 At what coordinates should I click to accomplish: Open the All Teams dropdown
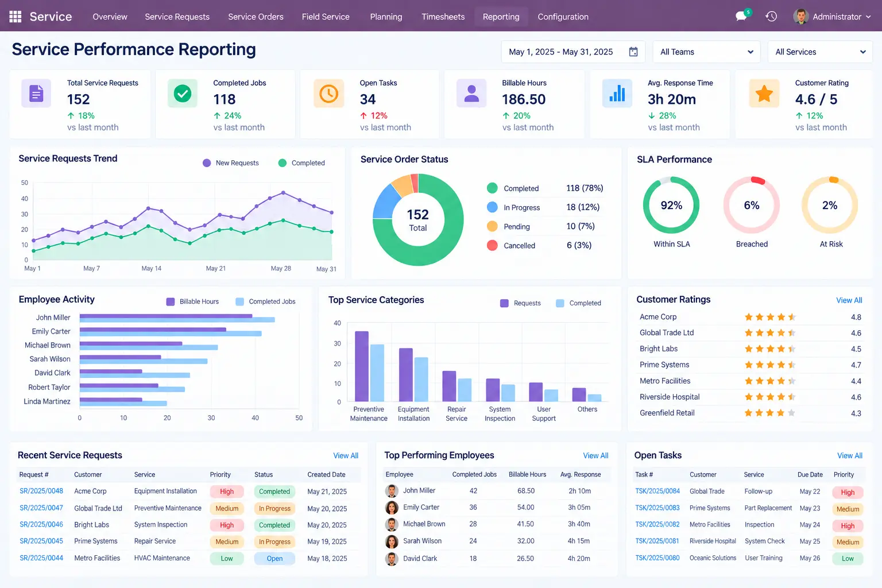pos(706,52)
